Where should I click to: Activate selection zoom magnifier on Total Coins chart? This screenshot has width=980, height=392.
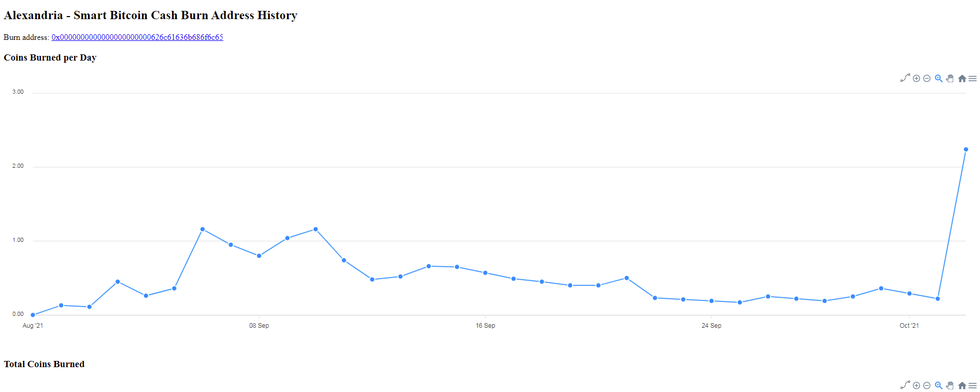coord(939,385)
